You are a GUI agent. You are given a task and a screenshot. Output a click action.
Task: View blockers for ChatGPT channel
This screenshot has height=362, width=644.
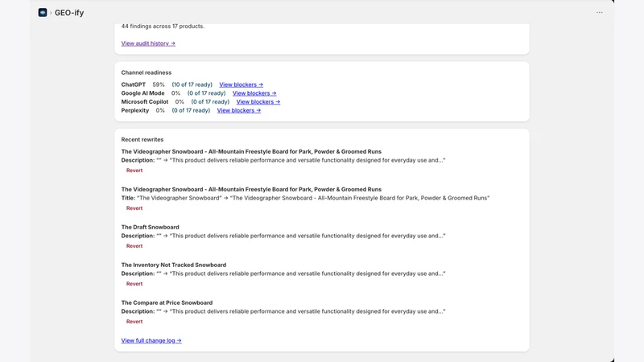[241, 84]
